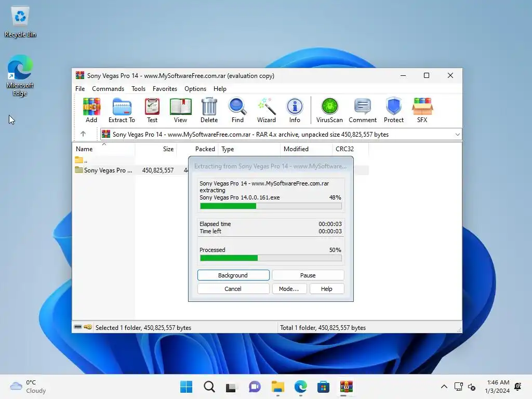Select Microsoft Edge desktop shortcut
Image resolution: width=532 pixels, height=399 pixels.
(20, 75)
